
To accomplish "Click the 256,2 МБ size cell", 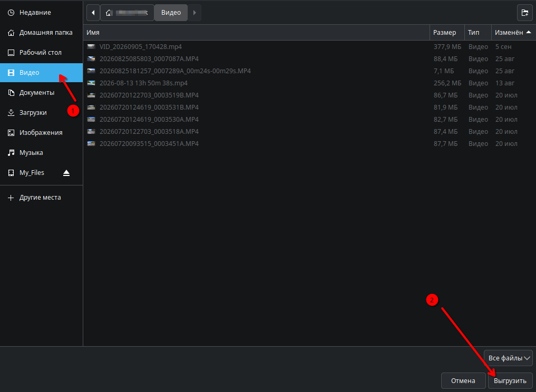I will click(447, 83).
